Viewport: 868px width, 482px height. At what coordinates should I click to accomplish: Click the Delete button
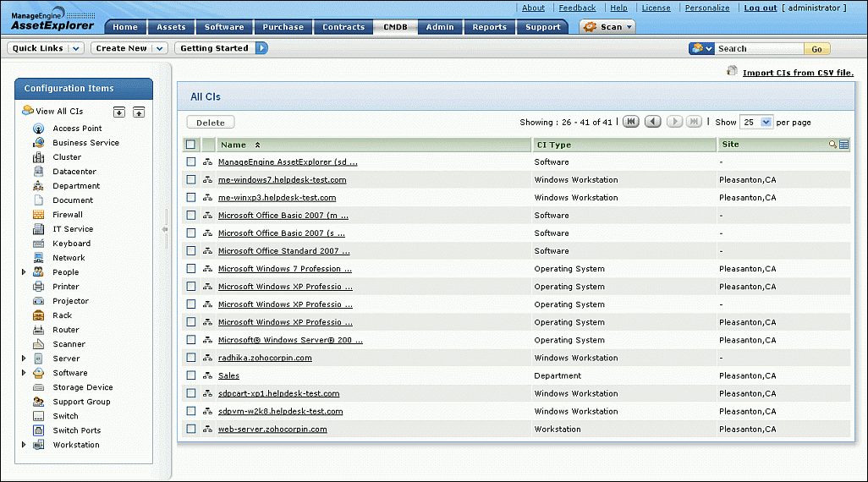coord(211,123)
